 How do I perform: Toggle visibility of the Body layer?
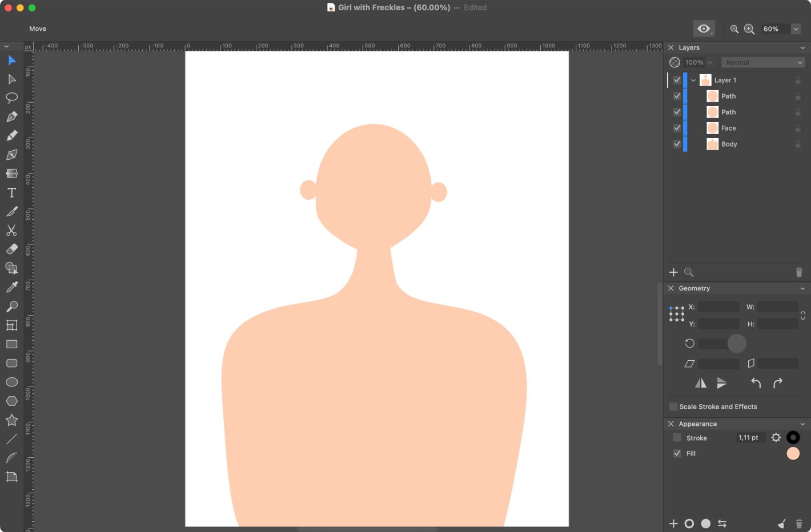pos(677,144)
